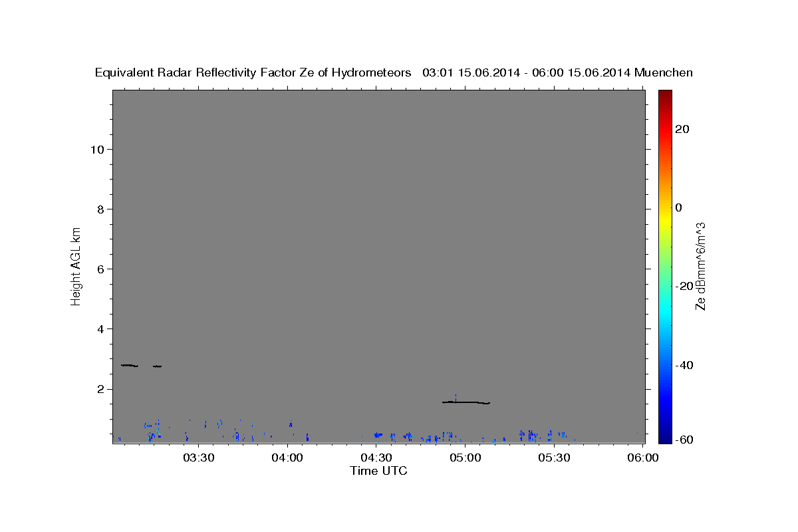The width and height of the screenshot is (798, 532).
Task: Click the height tick label 4
Action: [100, 329]
